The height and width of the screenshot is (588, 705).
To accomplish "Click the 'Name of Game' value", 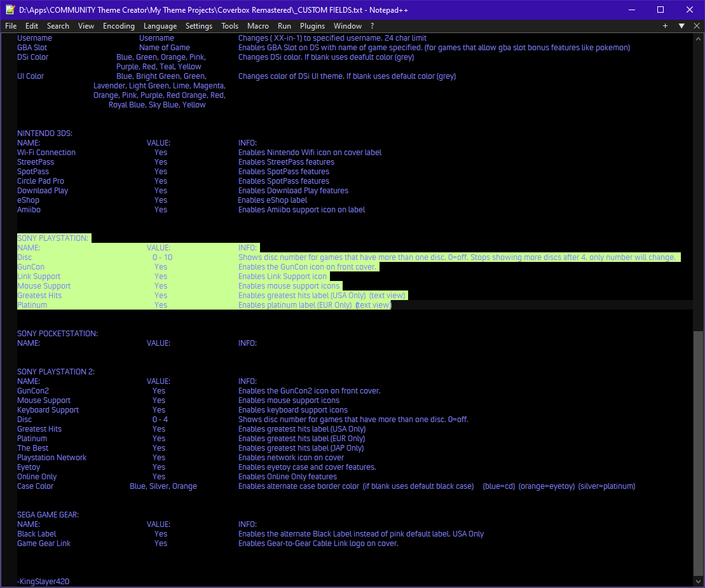I will click(x=165, y=48).
